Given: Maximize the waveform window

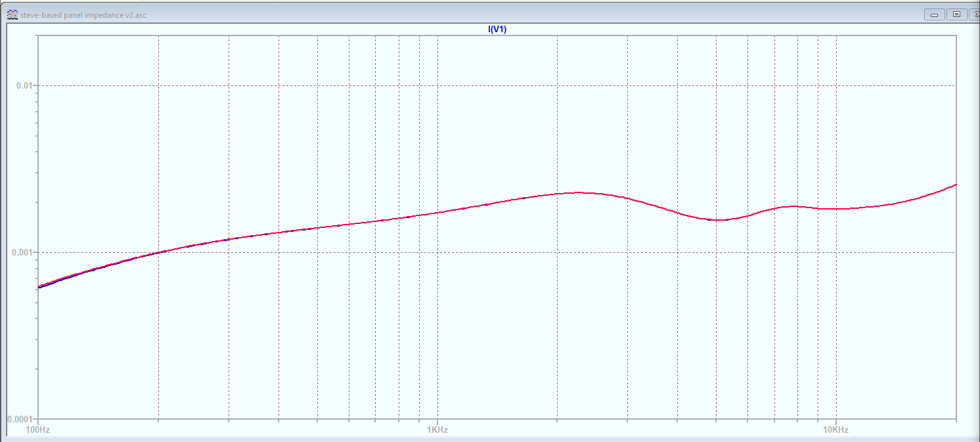Looking at the screenshot, I should point(956,14).
